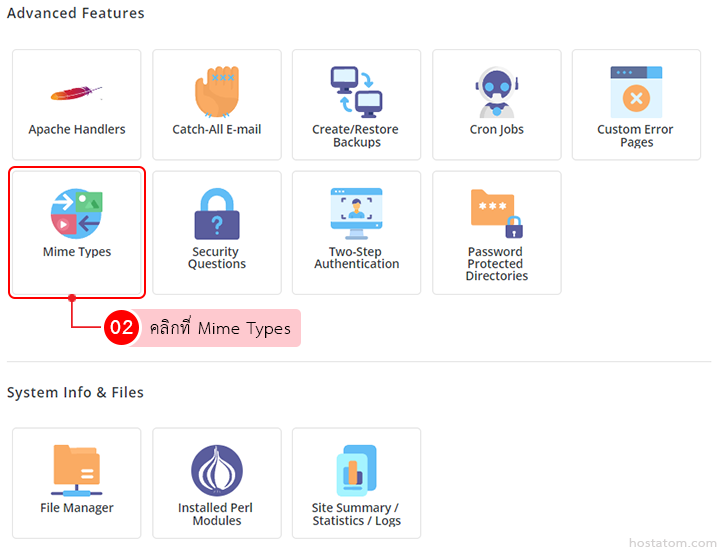The height and width of the screenshot is (550, 720).
Task: Click the "Security Questions" text label
Action: point(217,258)
